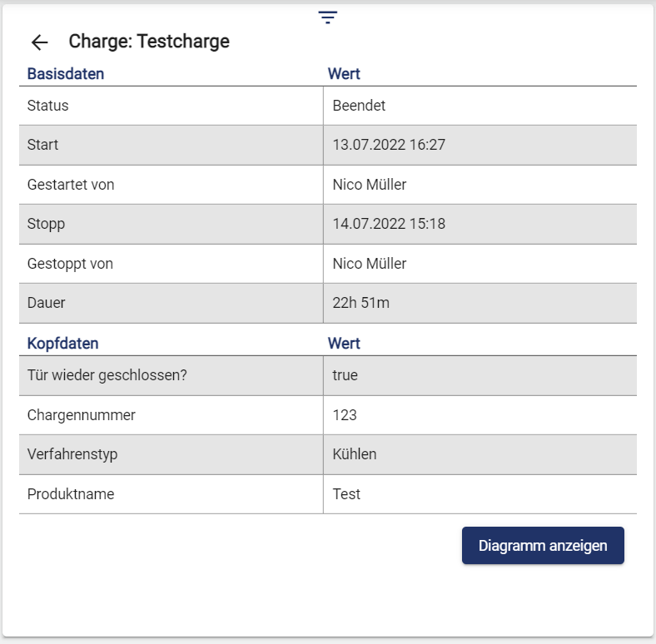Click Nico Müller in Gestoppt von row
Screen dimensions: 656x644
370,264
